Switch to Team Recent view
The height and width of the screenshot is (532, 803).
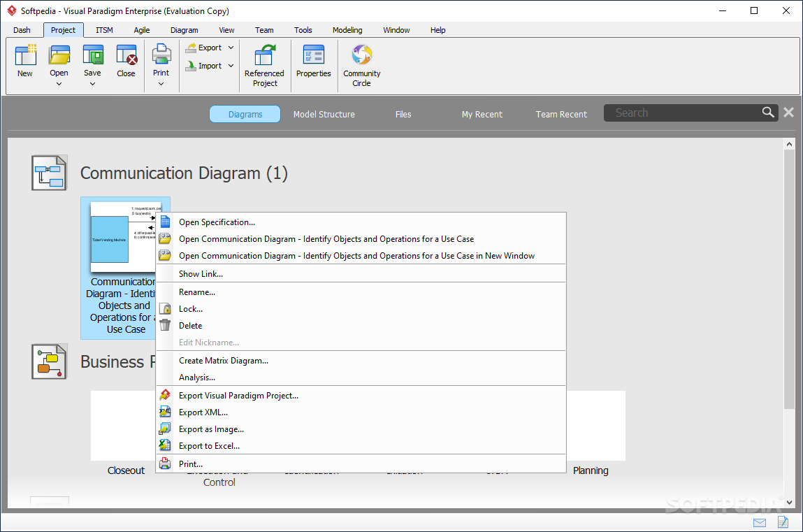coord(561,114)
